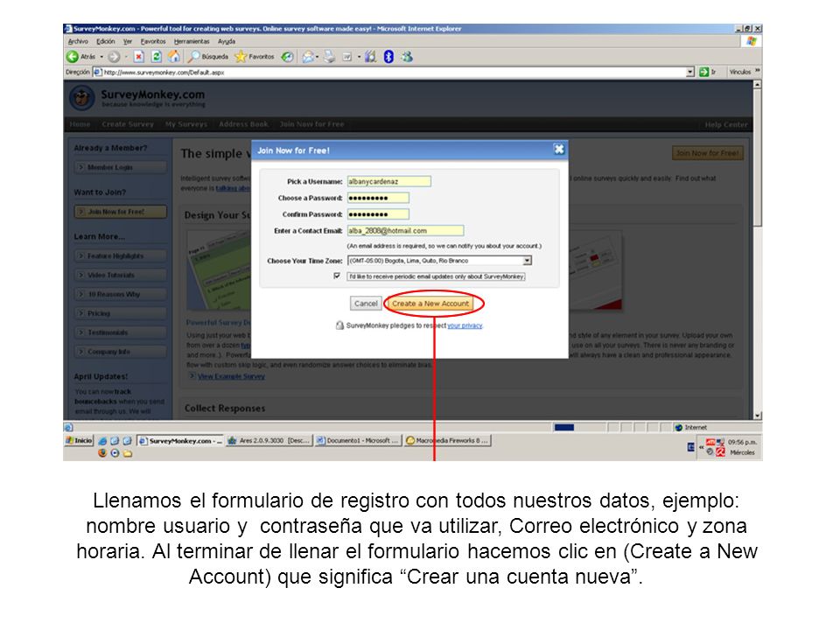Click the Bluetooth toolbar icon
This screenshot has width=840, height=630.
pyautogui.click(x=388, y=56)
